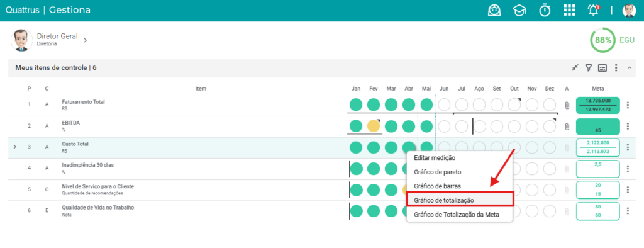Open the support assistant face icon
Image resolution: width=644 pixels, height=248 pixels.
coord(494,10)
